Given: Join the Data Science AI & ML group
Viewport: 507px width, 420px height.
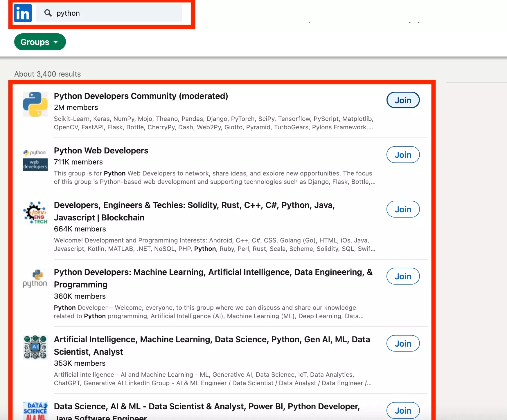Looking at the screenshot, I should 403,410.
